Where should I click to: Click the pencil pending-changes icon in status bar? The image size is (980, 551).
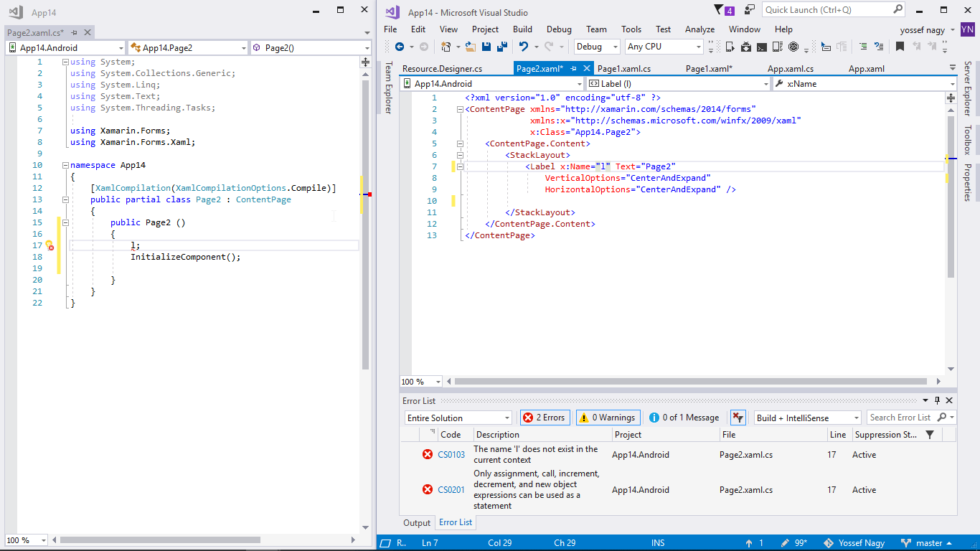(x=786, y=543)
